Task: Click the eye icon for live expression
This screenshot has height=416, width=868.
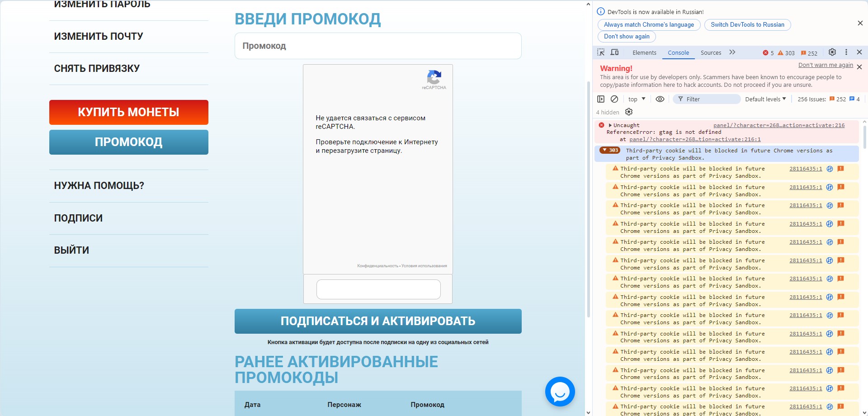Action: (x=660, y=99)
